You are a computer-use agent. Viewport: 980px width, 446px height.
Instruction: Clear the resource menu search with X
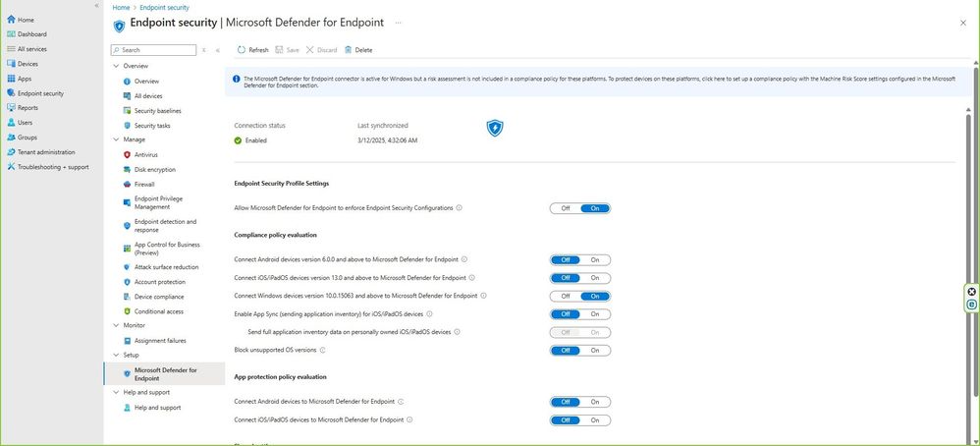203,50
